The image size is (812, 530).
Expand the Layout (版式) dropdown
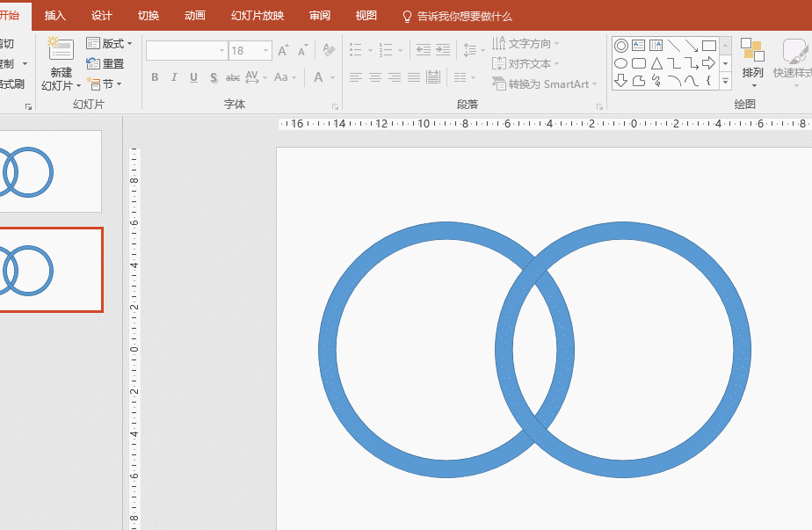(x=110, y=43)
